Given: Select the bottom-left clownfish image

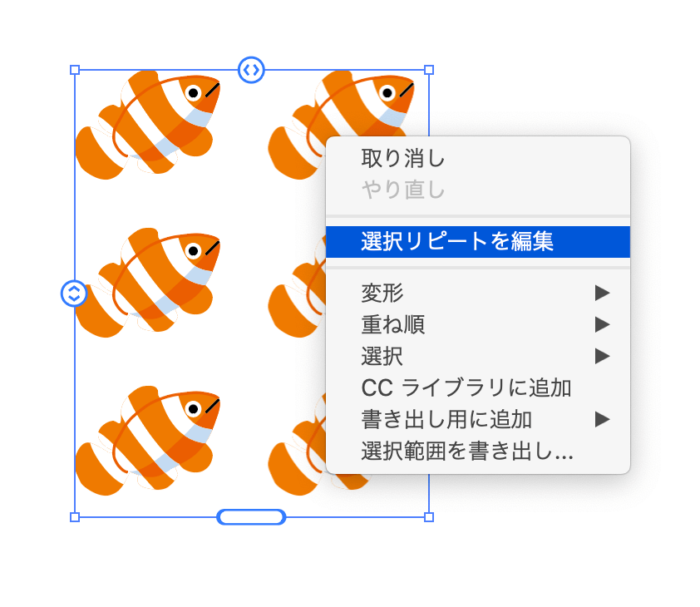Looking at the screenshot, I should point(148,441).
